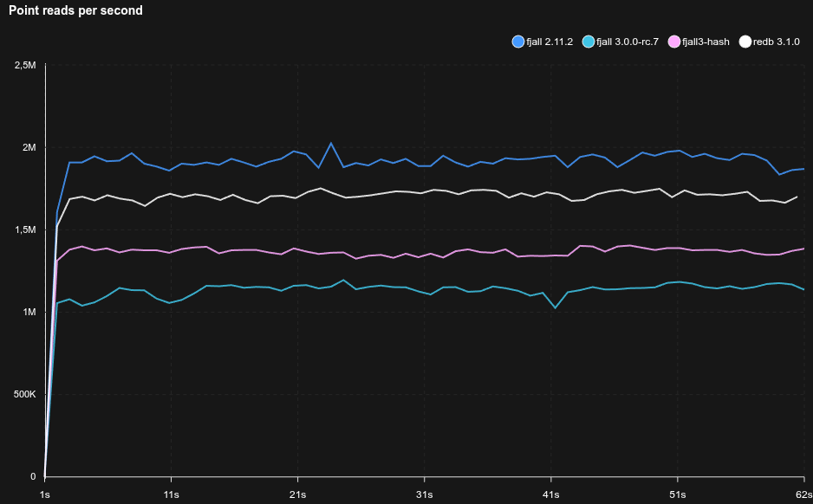Click the pink fjall3-hash legend circle
The image size is (813, 504).
[x=674, y=42]
